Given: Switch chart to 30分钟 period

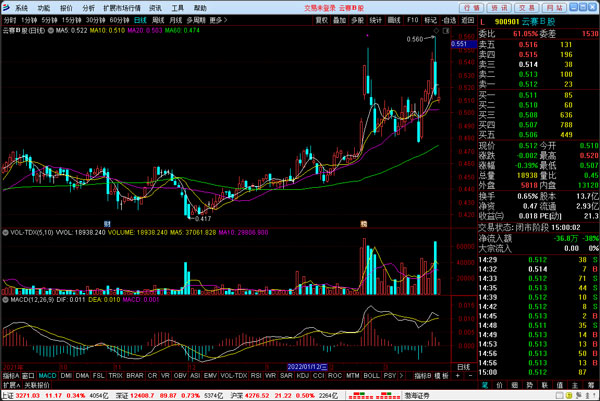Looking at the screenshot, I should (95, 20).
